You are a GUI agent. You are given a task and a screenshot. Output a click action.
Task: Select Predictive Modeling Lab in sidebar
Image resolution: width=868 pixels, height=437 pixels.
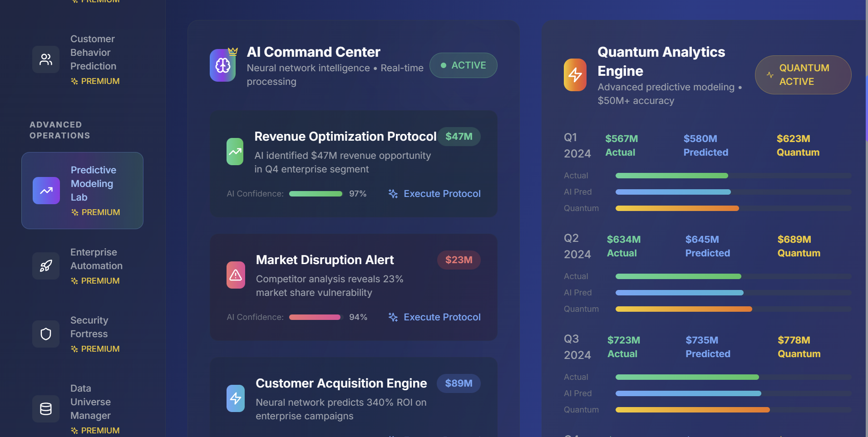pyautogui.click(x=82, y=191)
